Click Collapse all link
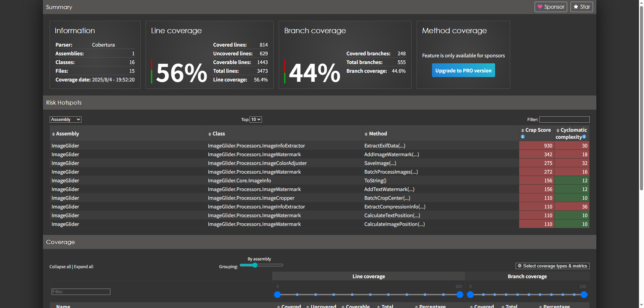644x308 pixels. point(60,267)
